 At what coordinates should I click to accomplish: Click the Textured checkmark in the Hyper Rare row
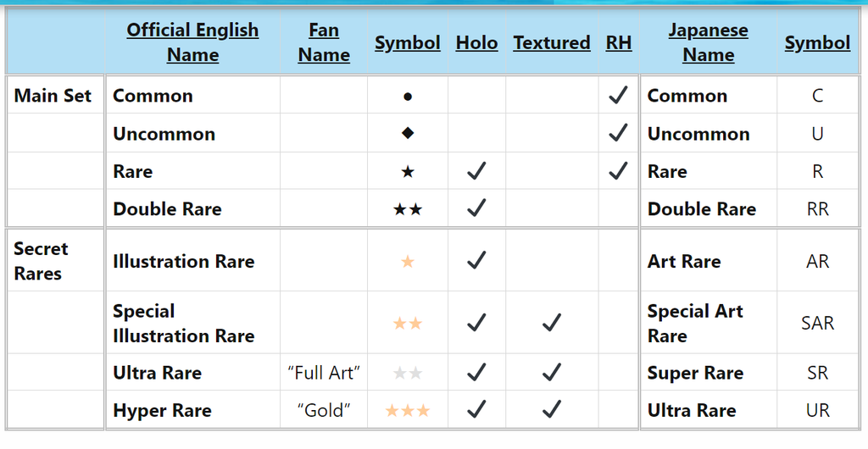click(x=552, y=410)
